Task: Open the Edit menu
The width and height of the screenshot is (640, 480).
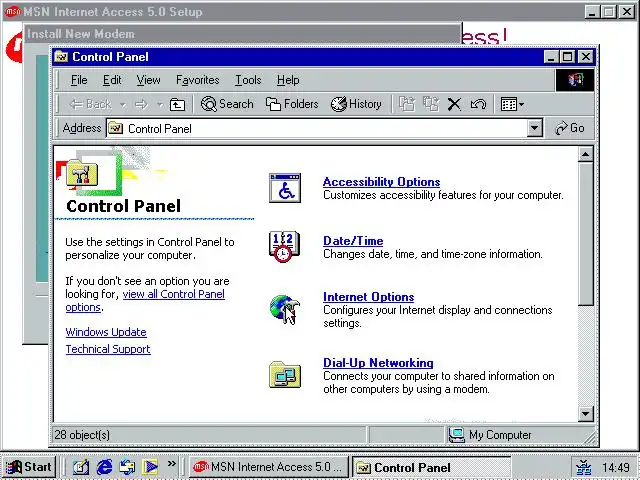Action: click(112, 80)
